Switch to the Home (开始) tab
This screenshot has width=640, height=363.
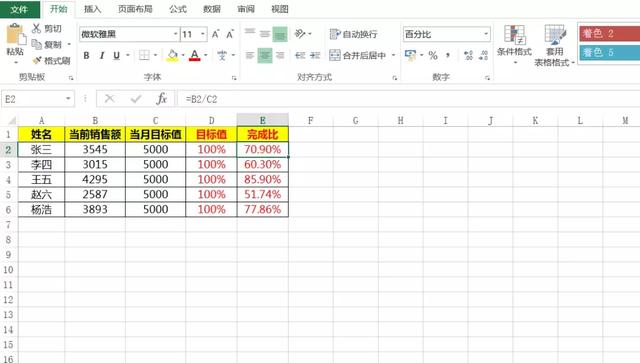58,9
